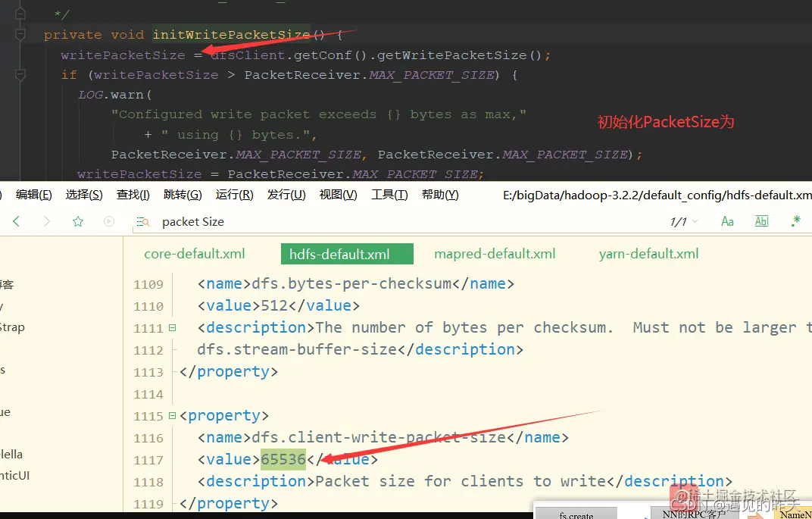Open the 1/1 match count dropdown
The image size is (812, 519).
[x=683, y=222]
